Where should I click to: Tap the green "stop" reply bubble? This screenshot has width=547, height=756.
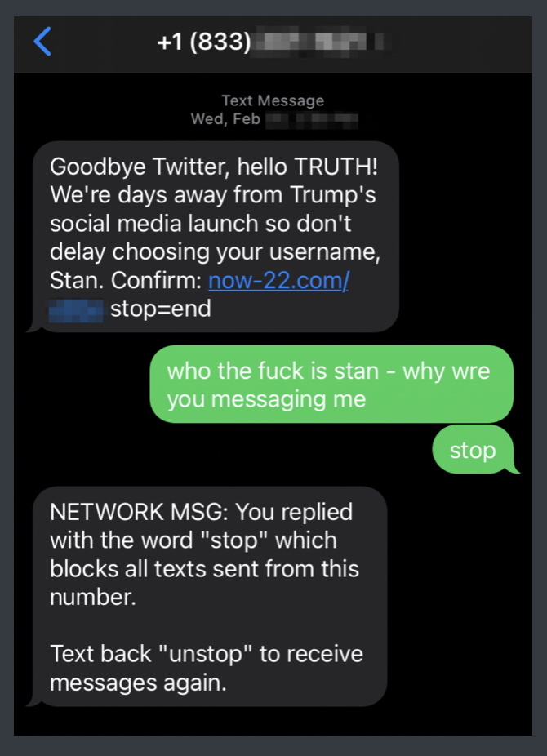pos(473,450)
